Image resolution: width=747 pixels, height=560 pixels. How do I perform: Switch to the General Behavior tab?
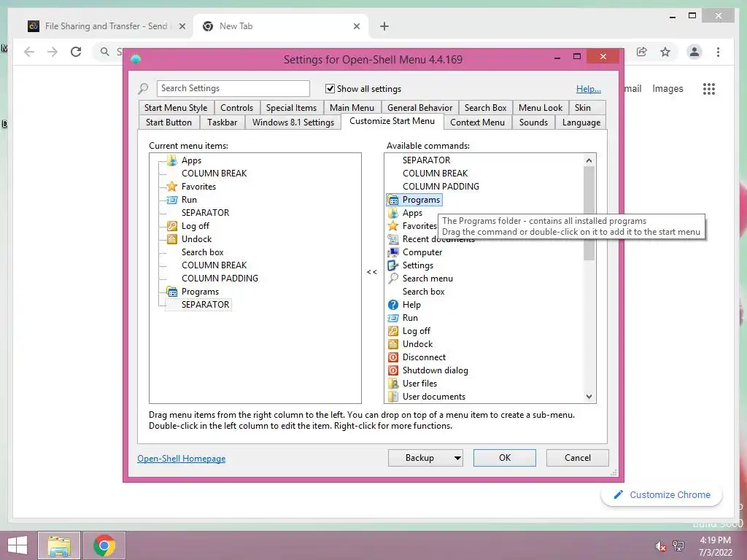419,108
